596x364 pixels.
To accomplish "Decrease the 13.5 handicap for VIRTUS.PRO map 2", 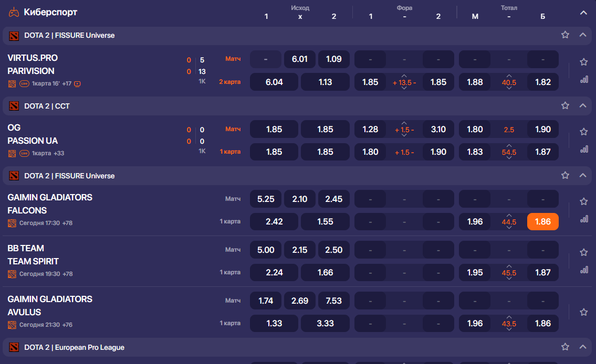I will pos(404,88).
